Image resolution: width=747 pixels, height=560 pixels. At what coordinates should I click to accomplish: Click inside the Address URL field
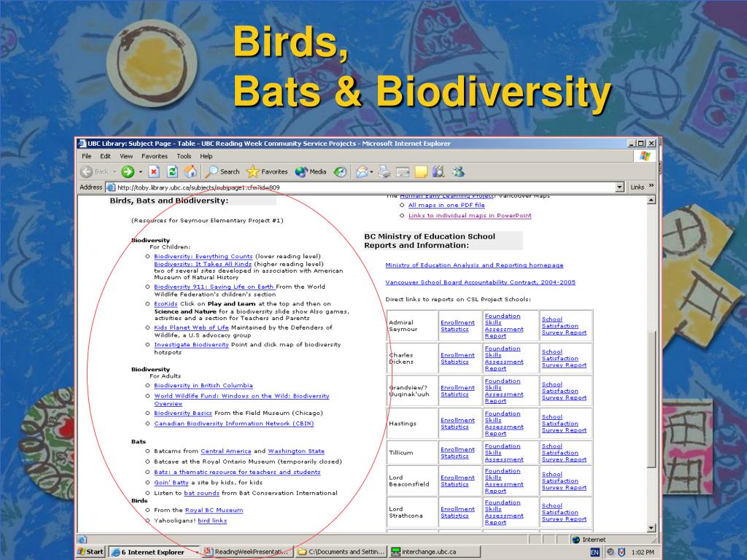[365, 187]
